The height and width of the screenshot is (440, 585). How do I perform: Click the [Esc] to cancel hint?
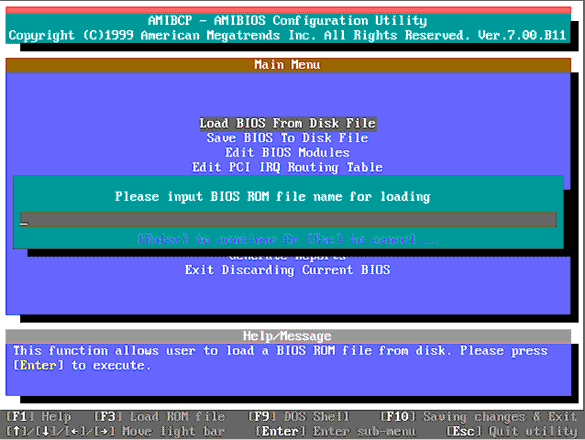click(x=372, y=239)
